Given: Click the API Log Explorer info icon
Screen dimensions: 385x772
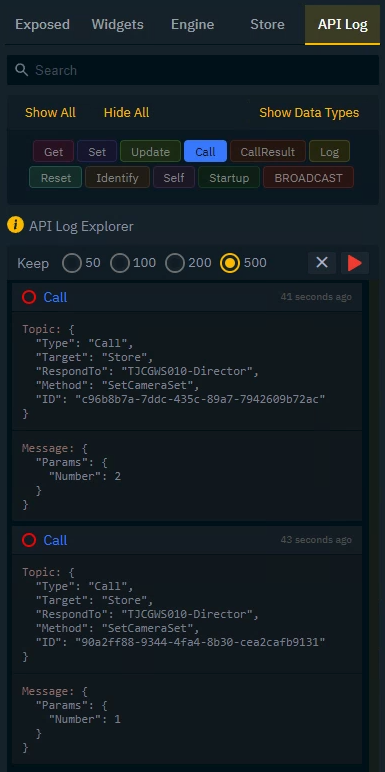Looking at the screenshot, I should [15, 225].
